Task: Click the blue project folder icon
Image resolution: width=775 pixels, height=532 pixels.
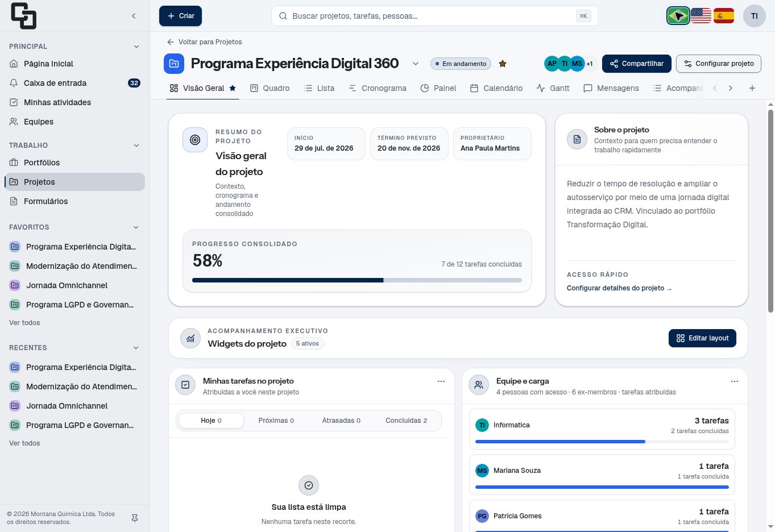Action: point(174,64)
